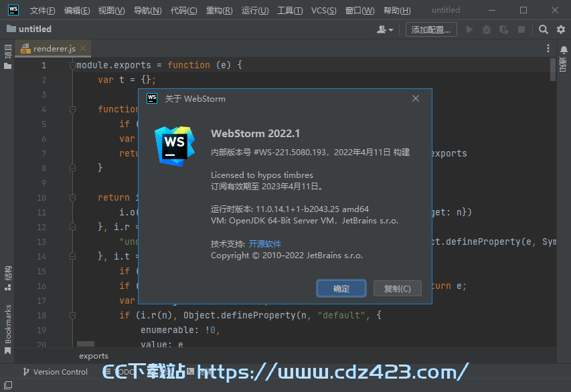This screenshot has width=571, height=392.
Task: Click the editor vertical scrollbar thumb
Action: pos(553,70)
